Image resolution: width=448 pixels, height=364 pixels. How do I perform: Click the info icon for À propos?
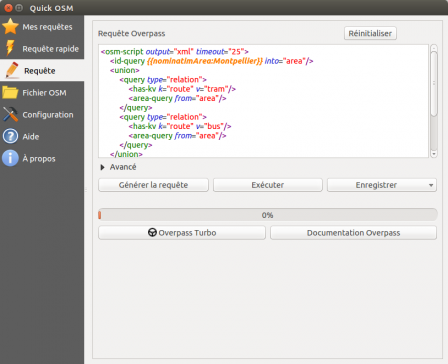tap(10, 158)
